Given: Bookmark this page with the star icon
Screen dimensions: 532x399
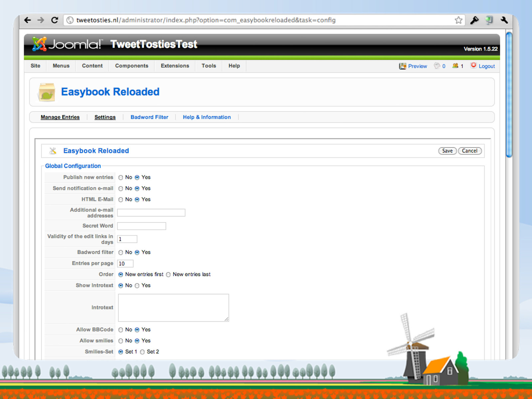Looking at the screenshot, I should click(x=459, y=20).
